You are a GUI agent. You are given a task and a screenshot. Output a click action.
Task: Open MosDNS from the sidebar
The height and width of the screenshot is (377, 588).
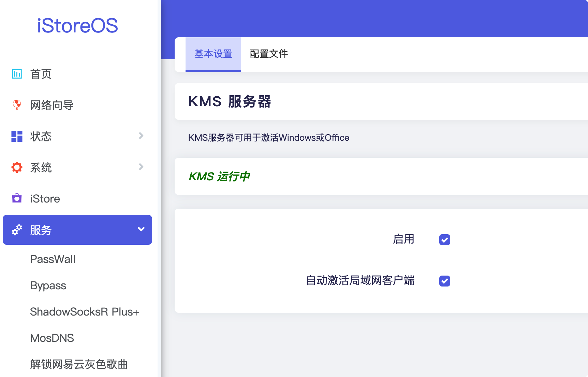pyautogui.click(x=52, y=338)
